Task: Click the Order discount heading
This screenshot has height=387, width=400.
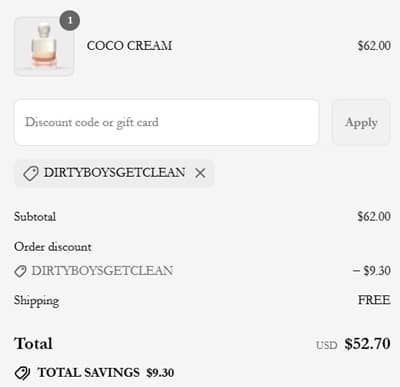Action: pyautogui.click(x=53, y=247)
